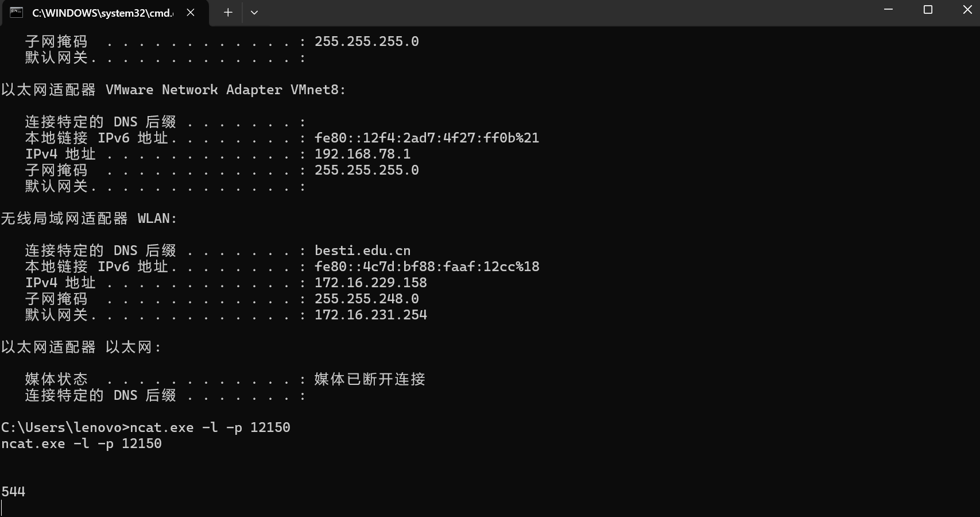The height and width of the screenshot is (517, 980).
Task: Click the C:\Users\lenovo>ncat.exe prompt line
Action: pyautogui.click(x=146, y=427)
